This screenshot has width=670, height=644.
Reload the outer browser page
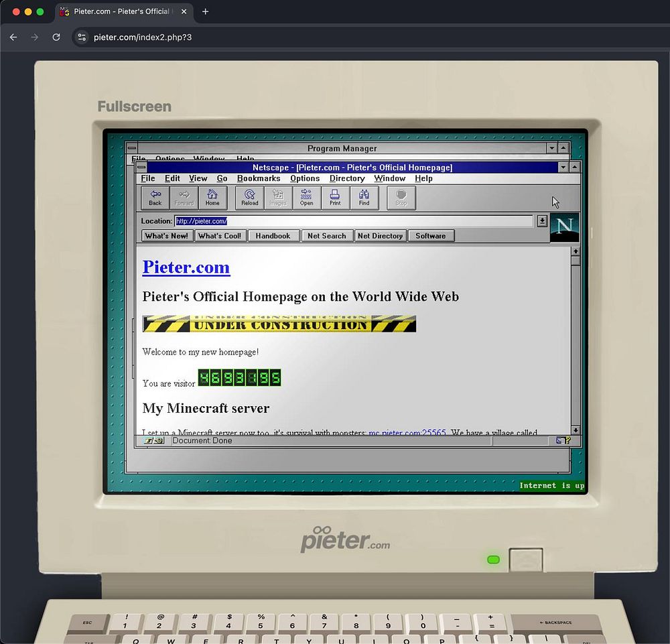click(x=56, y=37)
